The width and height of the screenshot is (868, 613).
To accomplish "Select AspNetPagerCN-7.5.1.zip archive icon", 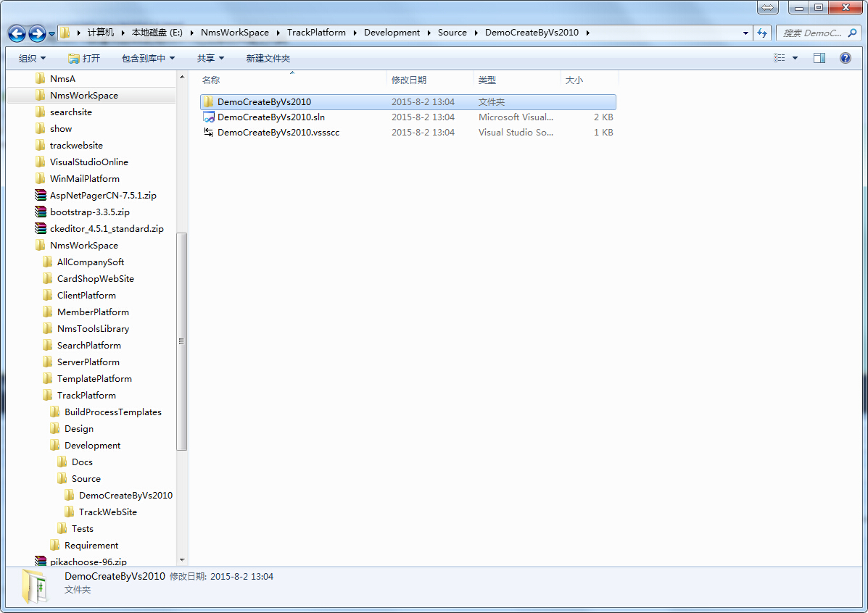I will tap(41, 195).
